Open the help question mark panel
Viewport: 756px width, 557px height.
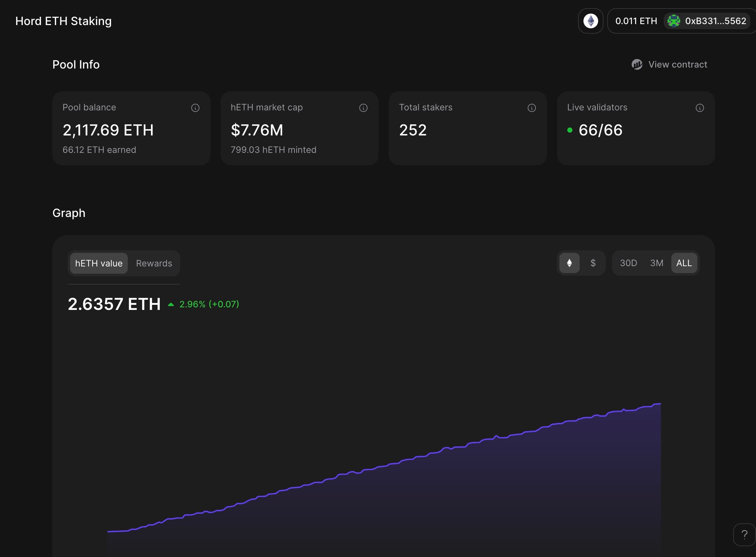point(744,535)
